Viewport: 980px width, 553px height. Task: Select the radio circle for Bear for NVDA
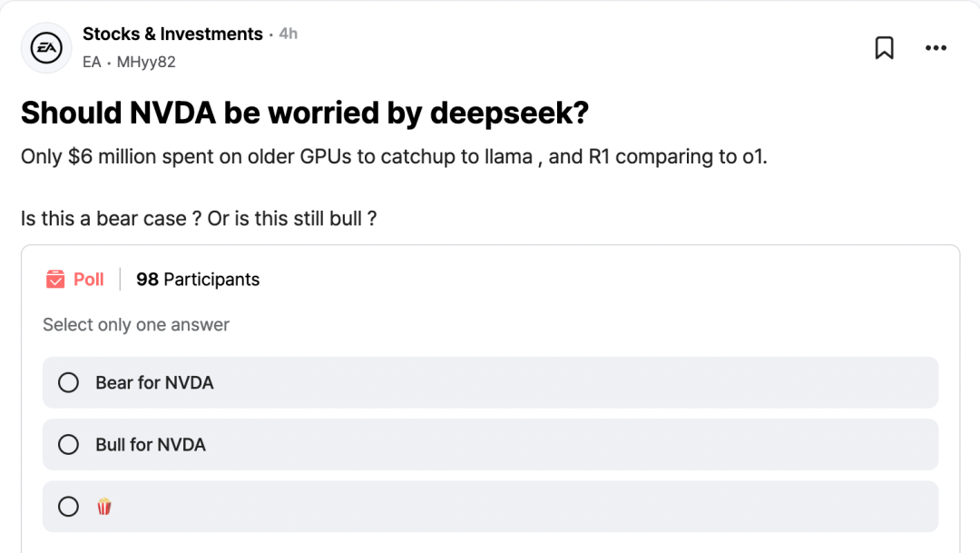coord(69,383)
